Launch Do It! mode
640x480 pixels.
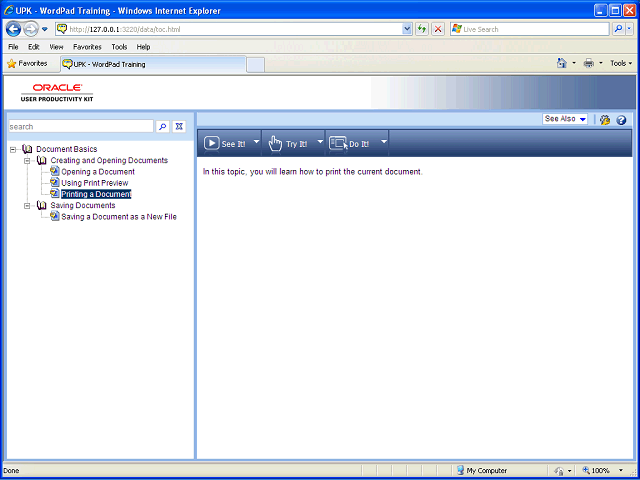tap(349, 144)
